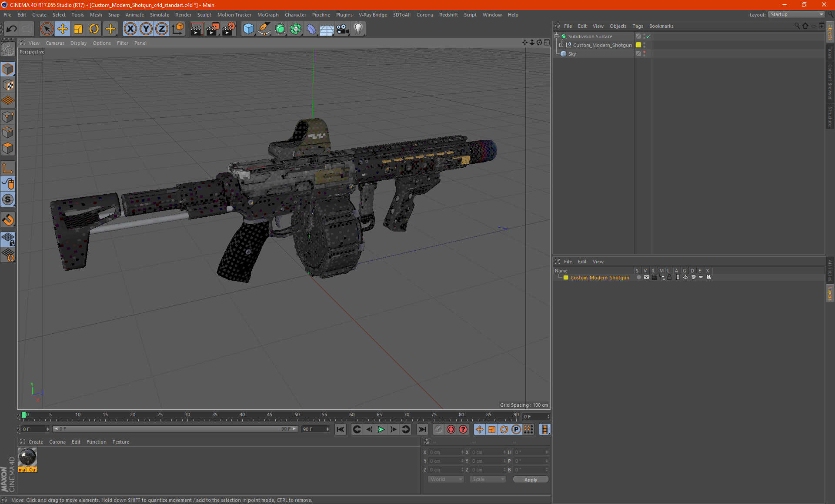The height and width of the screenshot is (504, 835).
Task: Select the Scale tool
Action: coord(78,29)
